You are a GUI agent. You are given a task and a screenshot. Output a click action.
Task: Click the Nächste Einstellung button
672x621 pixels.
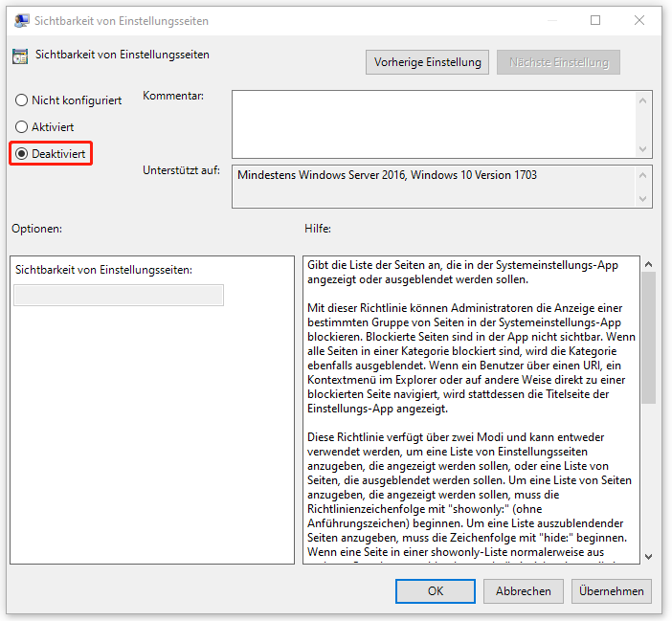[x=558, y=62]
